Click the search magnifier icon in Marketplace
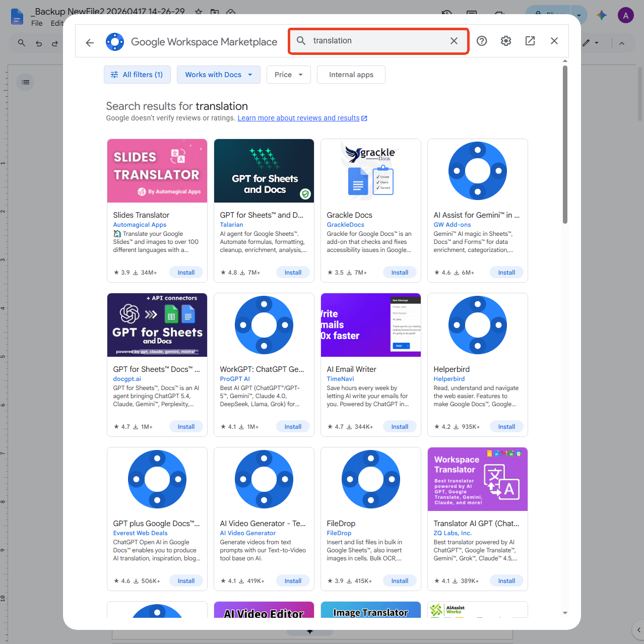The image size is (644, 644). (x=301, y=41)
